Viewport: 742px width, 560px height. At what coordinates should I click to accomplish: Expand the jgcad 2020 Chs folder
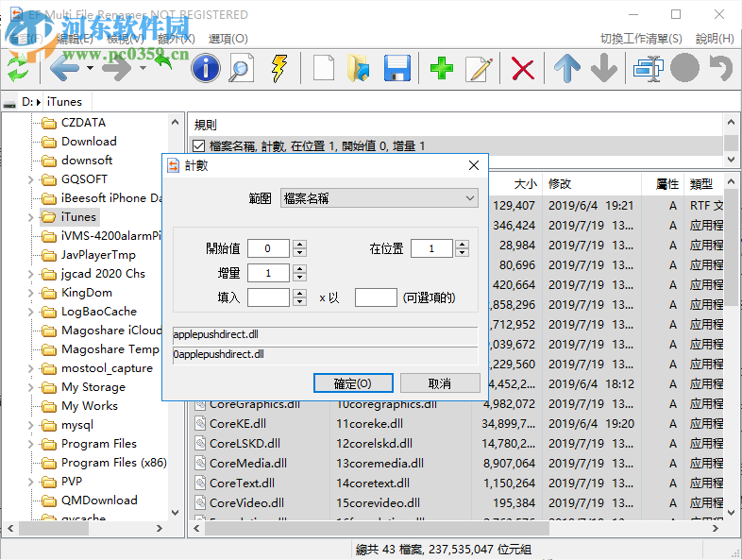[x=31, y=274]
